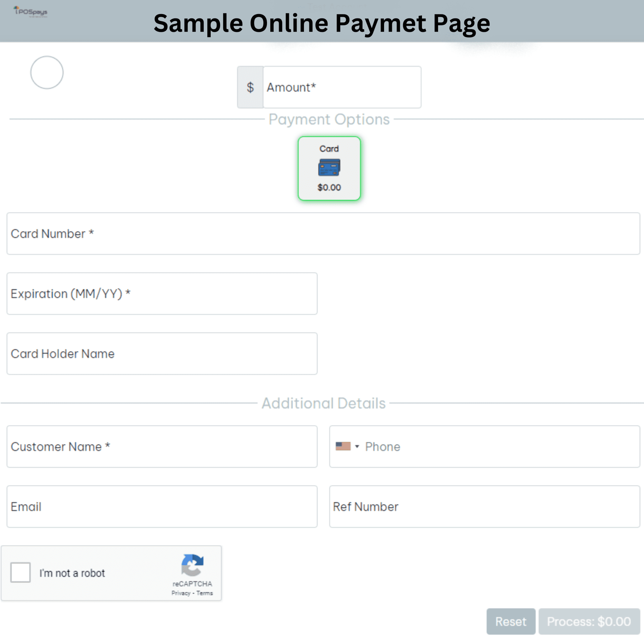This screenshot has height=644, width=644.
Task: Click into the Card Number field
Action: (323, 233)
